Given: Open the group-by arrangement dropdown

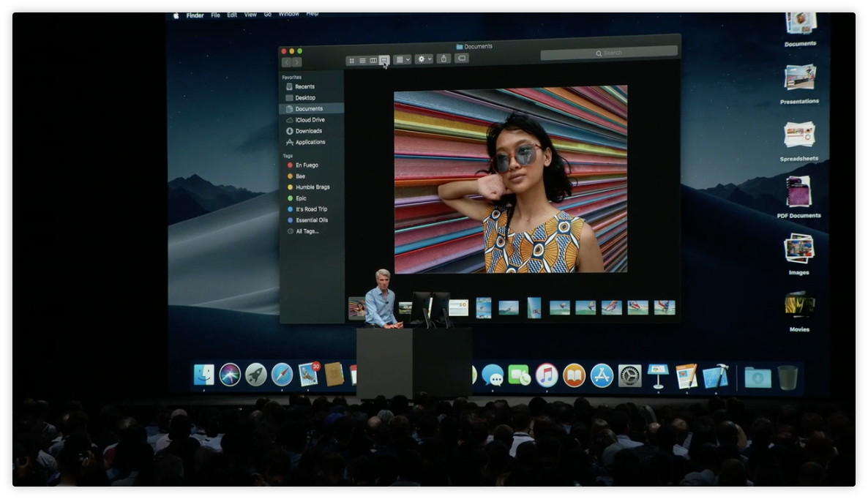Looking at the screenshot, I should (x=403, y=59).
